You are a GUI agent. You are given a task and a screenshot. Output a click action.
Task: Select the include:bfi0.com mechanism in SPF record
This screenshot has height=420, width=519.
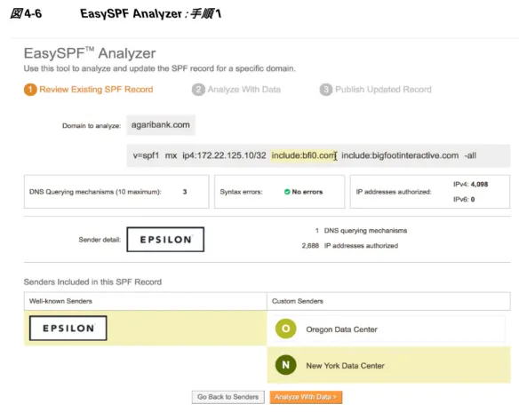pyautogui.click(x=304, y=155)
